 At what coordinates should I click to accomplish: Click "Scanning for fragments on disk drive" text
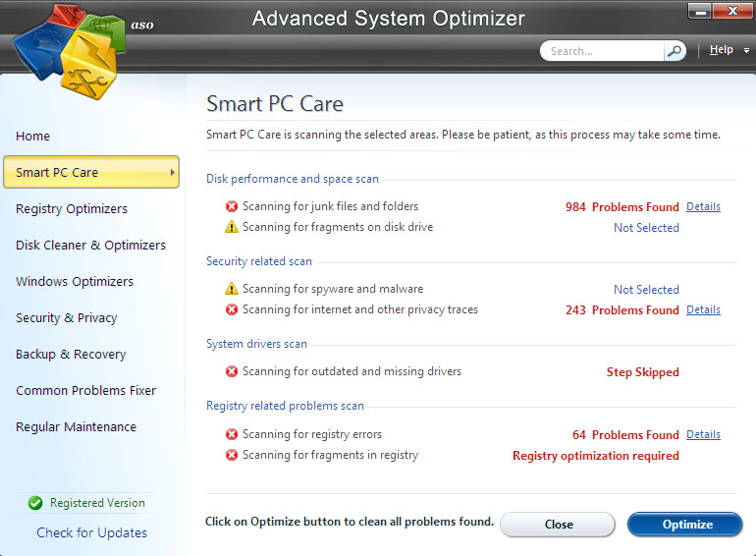point(338,227)
